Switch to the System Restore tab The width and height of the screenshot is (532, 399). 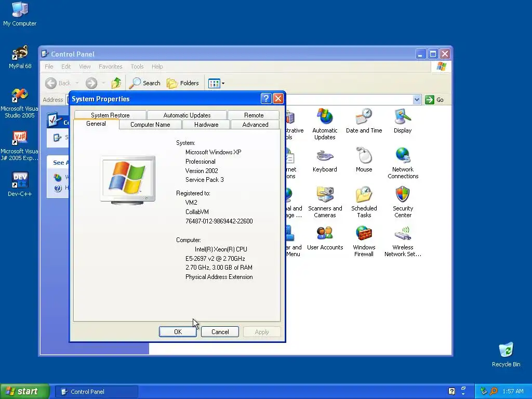click(x=110, y=115)
